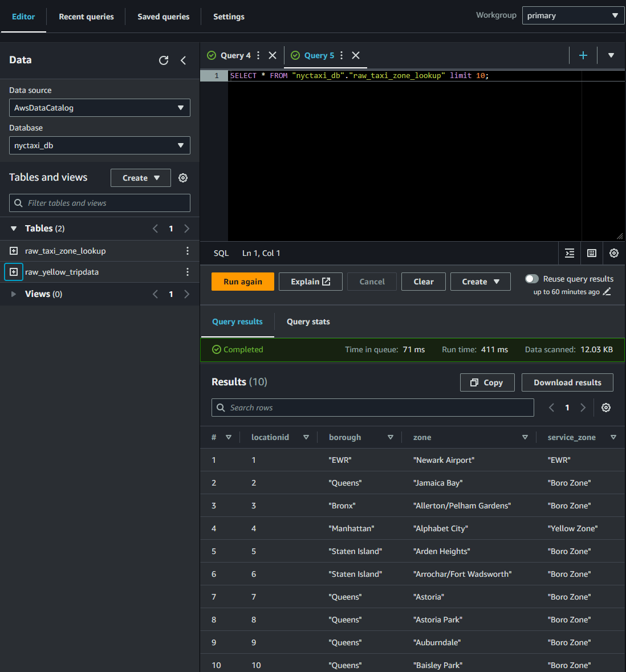
Task: Click the disabled Cancel button
Action: point(372,282)
